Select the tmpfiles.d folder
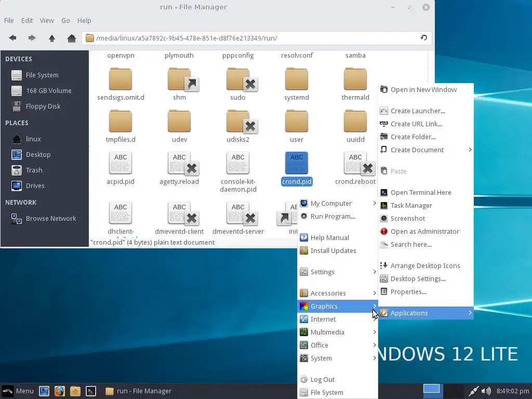The width and height of the screenshot is (532, 399). pos(121,126)
